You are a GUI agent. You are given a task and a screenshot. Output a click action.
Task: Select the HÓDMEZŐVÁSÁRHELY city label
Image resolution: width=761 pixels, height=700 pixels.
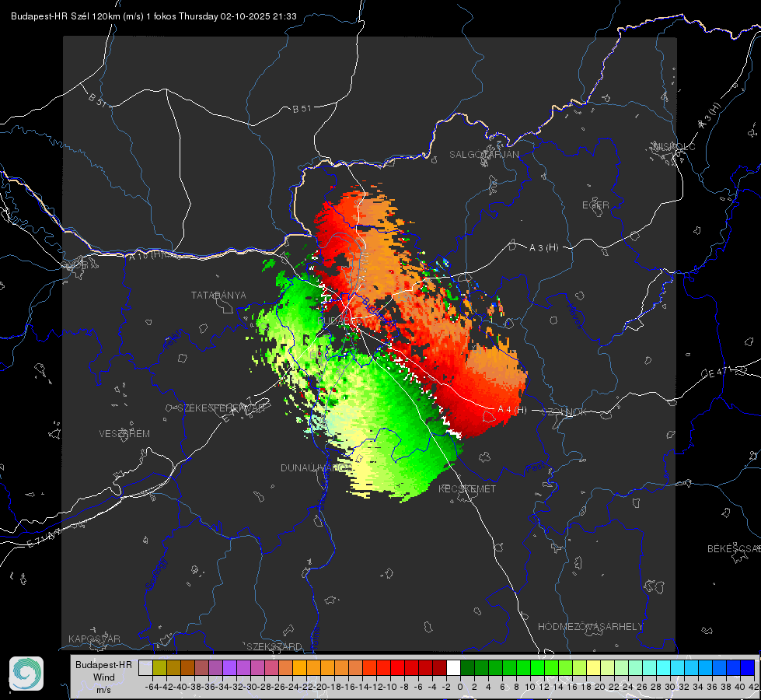[590, 627]
